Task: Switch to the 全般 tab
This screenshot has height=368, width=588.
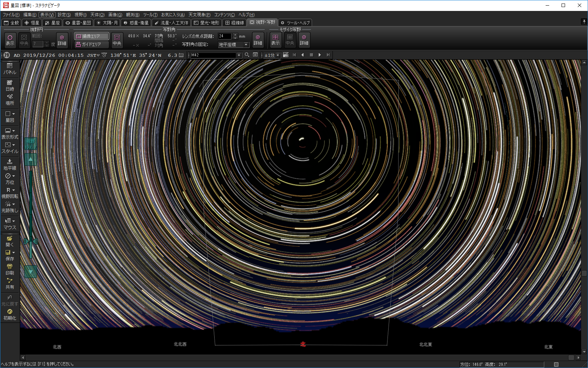Action: (x=11, y=23)
